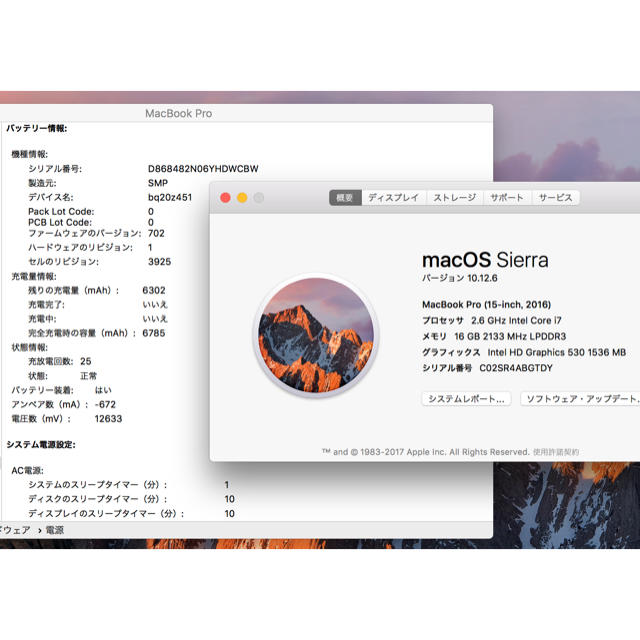The image size is (640, 640).
Task: Click the remaining charge value 6302
Action: tap(154, 290)
